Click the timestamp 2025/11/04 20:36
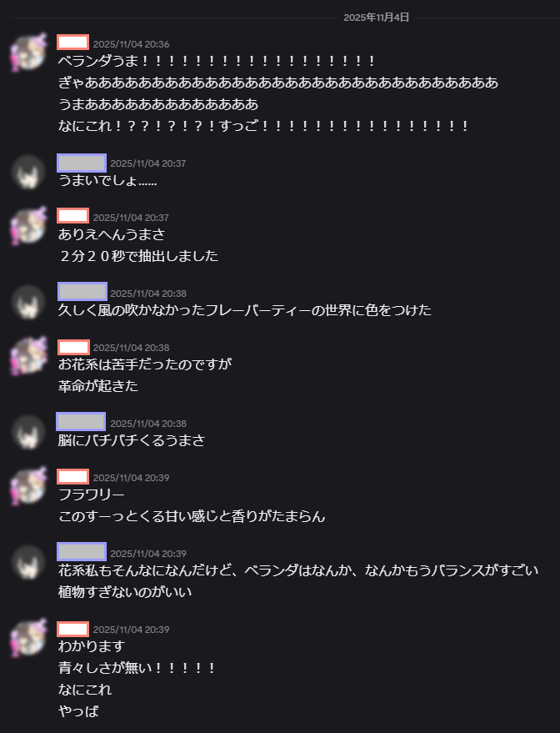 (x=131, y=44)
